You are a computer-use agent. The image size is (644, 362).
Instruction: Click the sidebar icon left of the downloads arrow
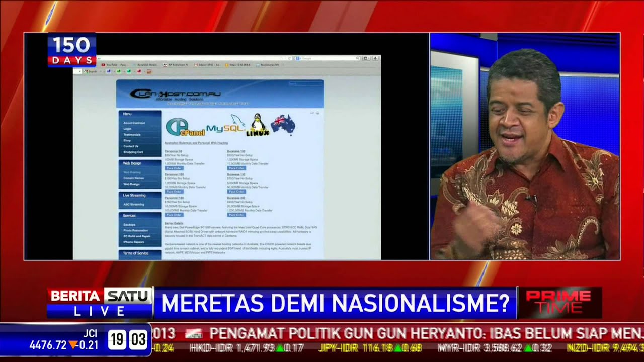coord(366,58)
